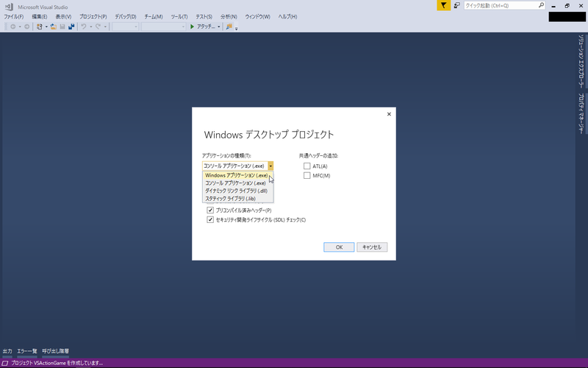Open the プロジェクト(P) menu
Screen dimensions: 588x368
(x=93, y=16)
